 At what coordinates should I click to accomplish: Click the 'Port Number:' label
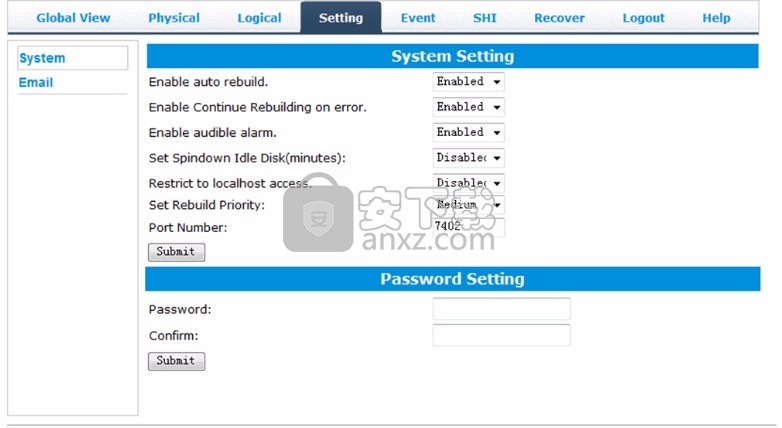click(x=188, y=227)
